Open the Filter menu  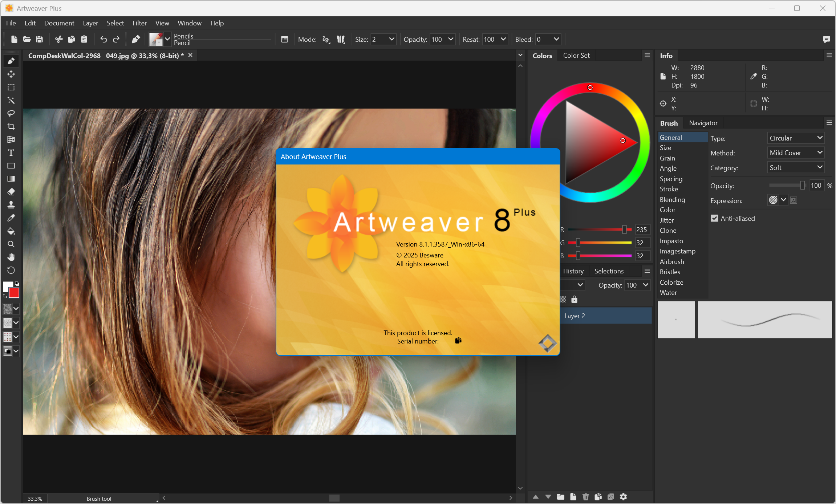pyautogui.click(x=139, y=23)
